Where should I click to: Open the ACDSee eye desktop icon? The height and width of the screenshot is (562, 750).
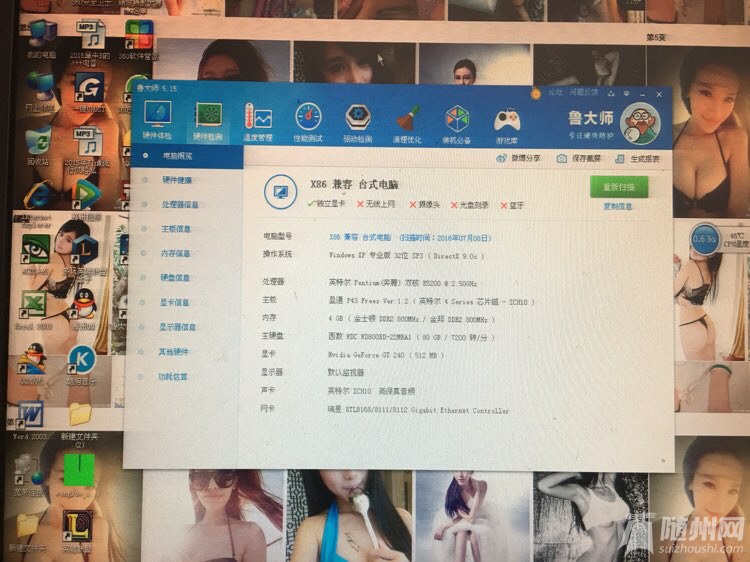coord(35,255)
